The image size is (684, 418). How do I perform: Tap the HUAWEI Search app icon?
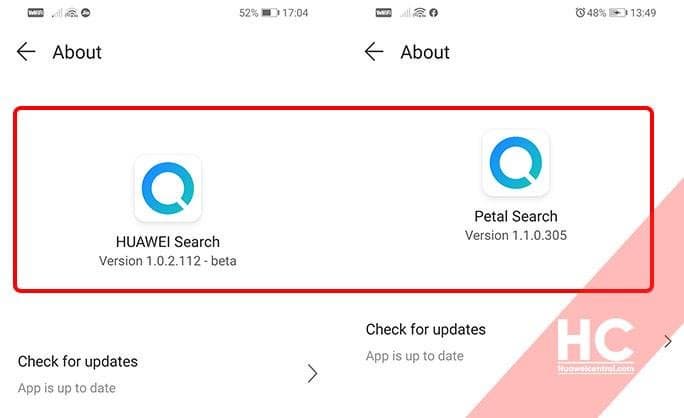(168, 188)
